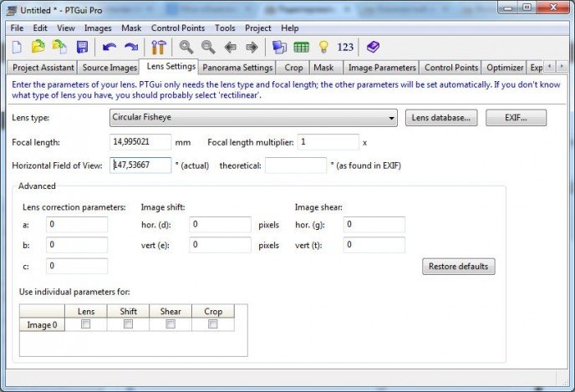Viewport: 575px width, 392px height.
Task: Zoom in with the magnifier plus icon
Action: click(186, 47)
